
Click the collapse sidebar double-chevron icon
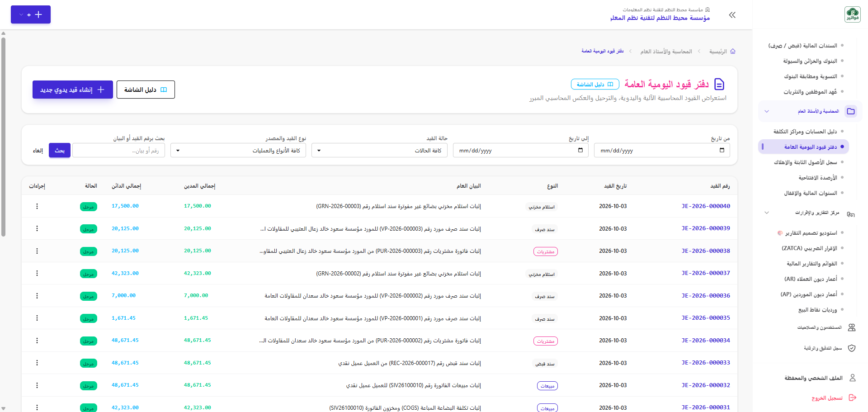pyautogui.click(x=732, y=15)
